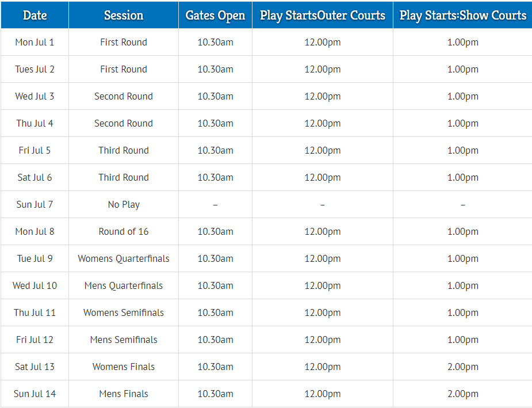Screen dimensions: 532x408
Task: Select Third Round in Fri Jul 5 row
Action: click(x=124, y=150)
